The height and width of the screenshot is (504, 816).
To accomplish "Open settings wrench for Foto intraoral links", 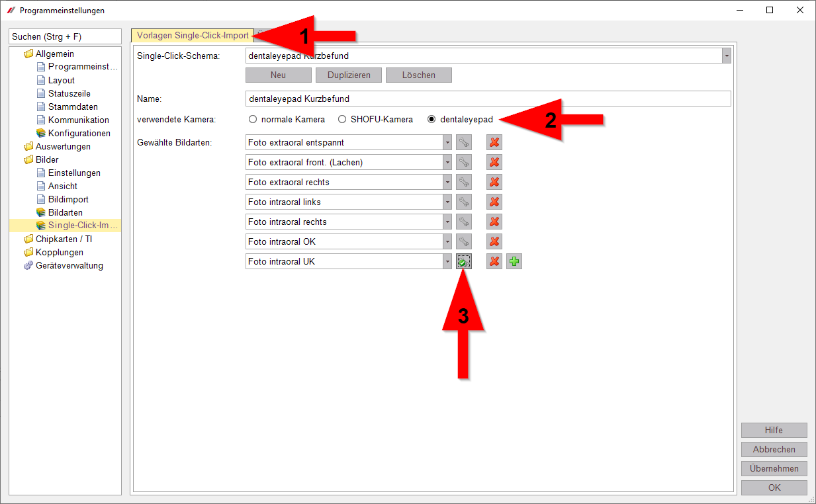I will [x=464, y=202].
